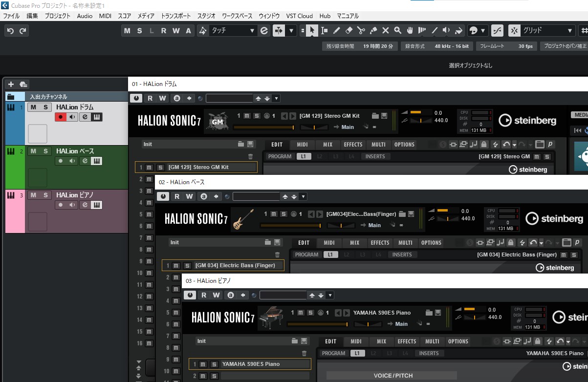The height and width of the screenshot is (382, 588).
Task: Click the Undo arrow in the toolbar
Action: click(x=11, y=31)
